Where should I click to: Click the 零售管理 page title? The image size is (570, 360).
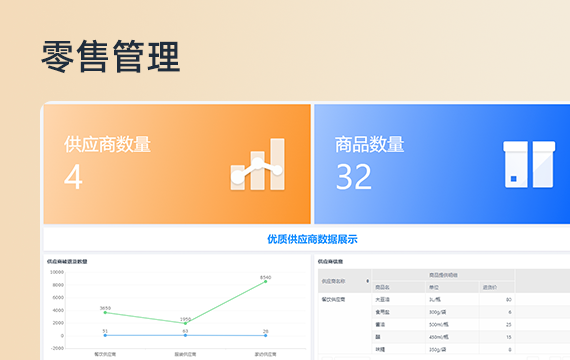point(111,57)
